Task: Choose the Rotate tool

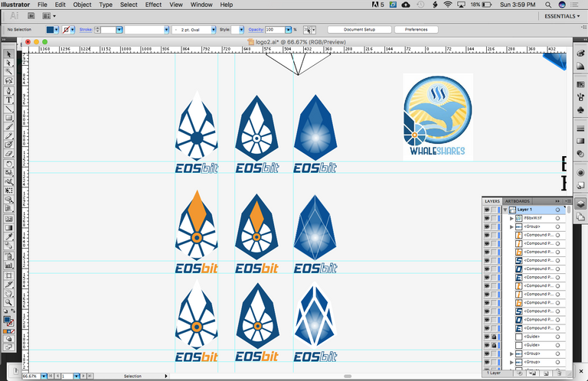Action: pyautogui.click(x=8, y=163)
